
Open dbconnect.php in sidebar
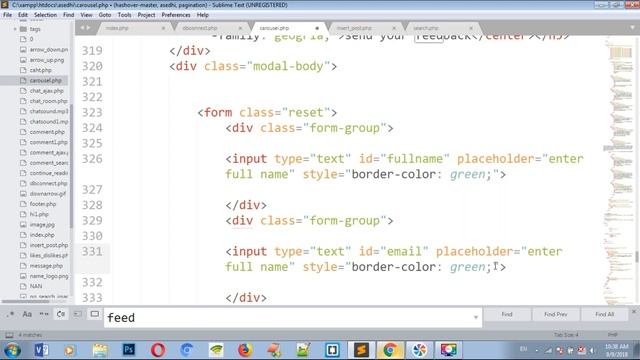[48, 183]
